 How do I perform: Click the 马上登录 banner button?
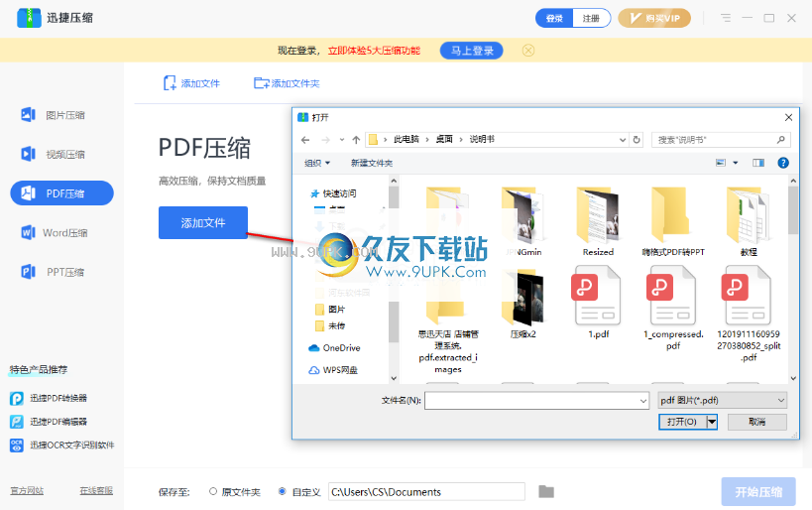tap(471, 51)
